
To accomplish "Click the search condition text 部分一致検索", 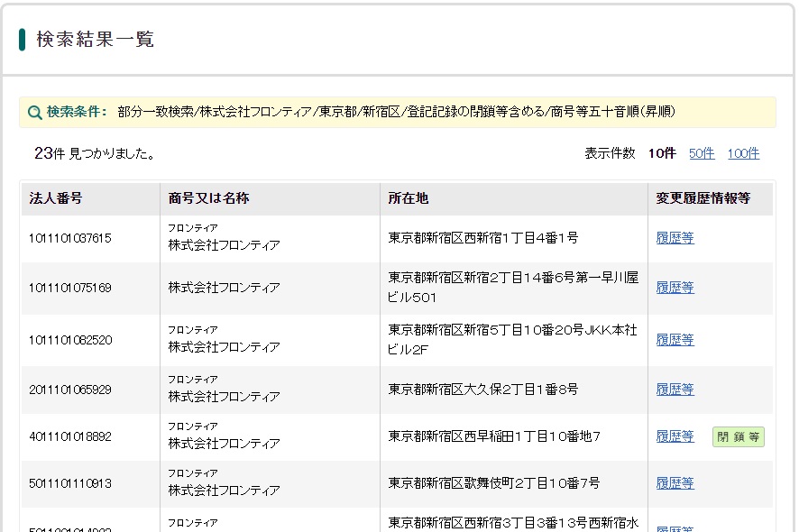I will (155, 112).
